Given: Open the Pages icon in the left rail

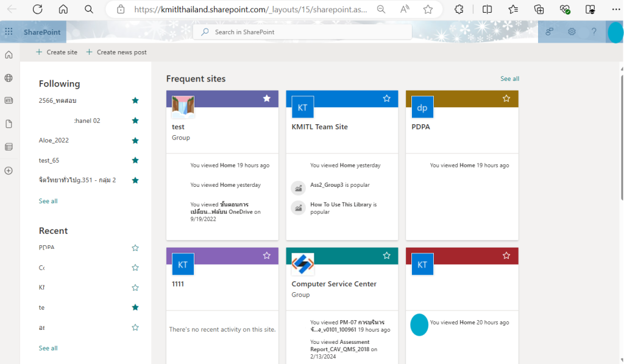Looking at the screenshot, I should click(8, 123).
